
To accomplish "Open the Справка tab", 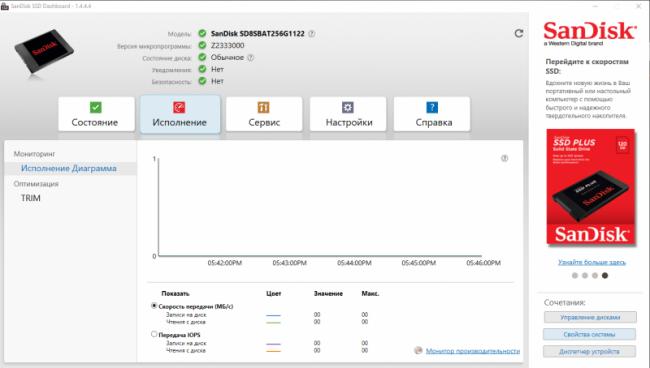I will (432, 114).
